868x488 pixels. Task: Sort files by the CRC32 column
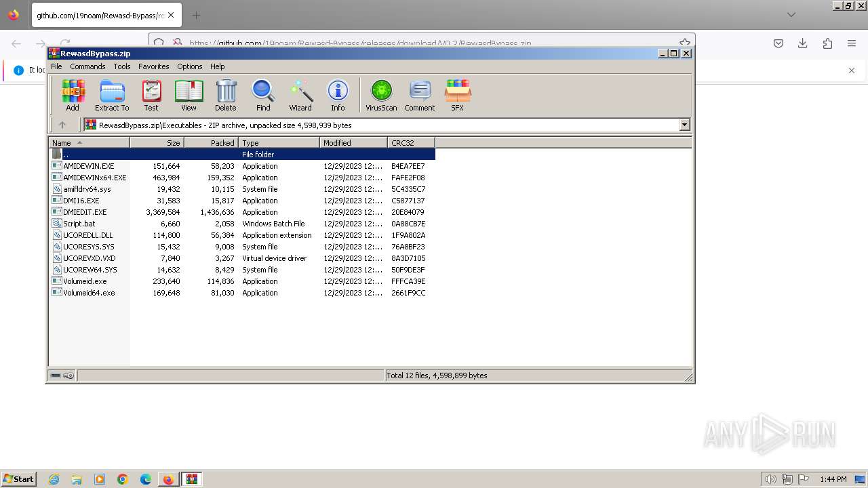click(x=411, y=142)
